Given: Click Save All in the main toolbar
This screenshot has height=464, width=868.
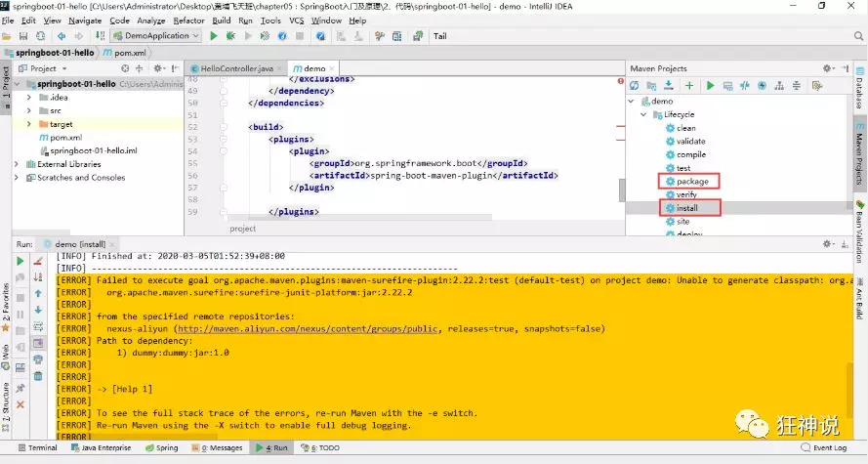Looking at the screenshot, I should [x=23, y=36].
